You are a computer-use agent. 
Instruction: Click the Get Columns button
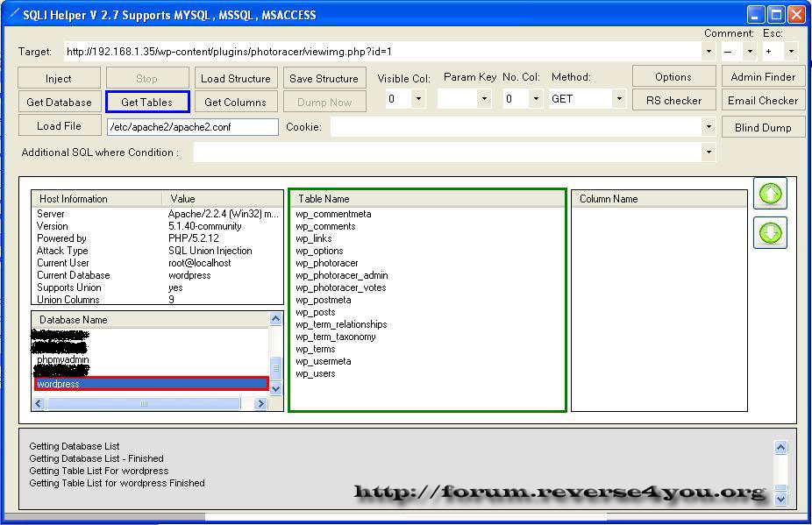236,102
